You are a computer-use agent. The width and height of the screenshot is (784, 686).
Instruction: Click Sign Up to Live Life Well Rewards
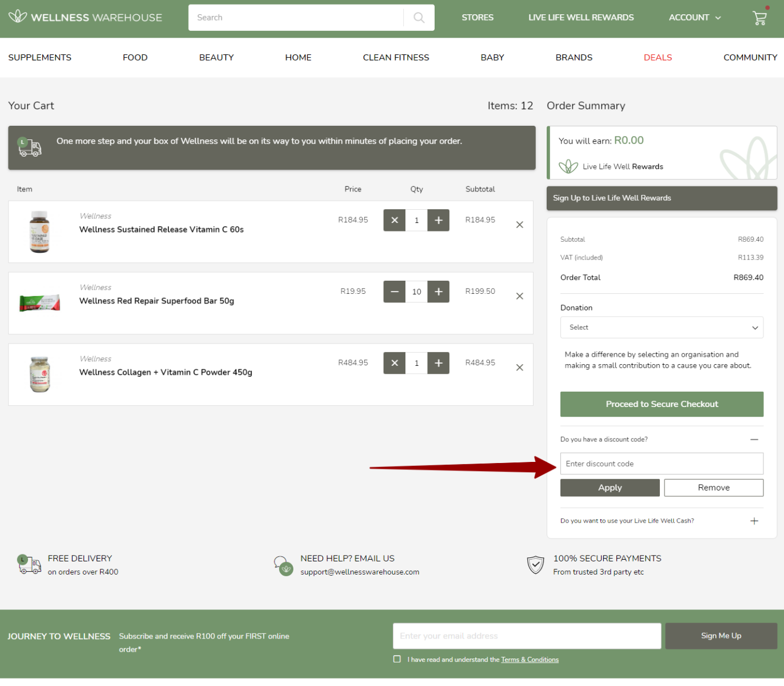662,198
